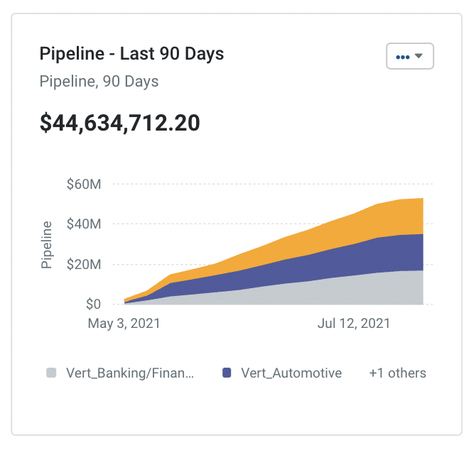Click the Jul 12, 2021 axis label
476x450 pixels.
[x=354, y=323]
